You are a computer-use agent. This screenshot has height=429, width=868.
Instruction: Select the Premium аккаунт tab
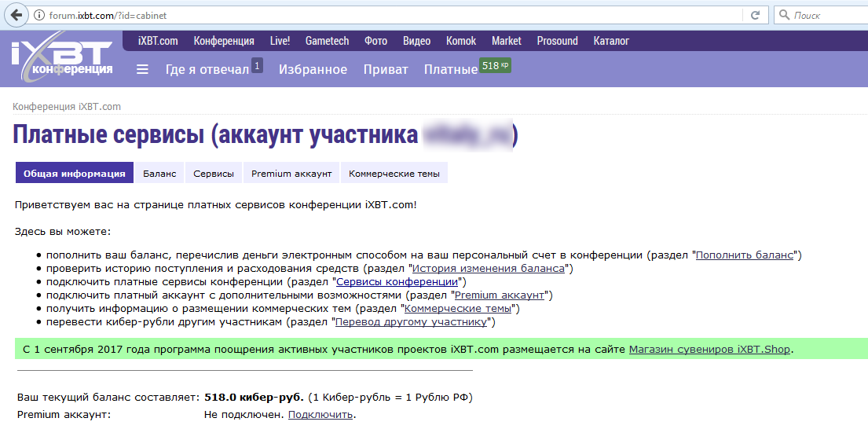click(x=291, y=174)
